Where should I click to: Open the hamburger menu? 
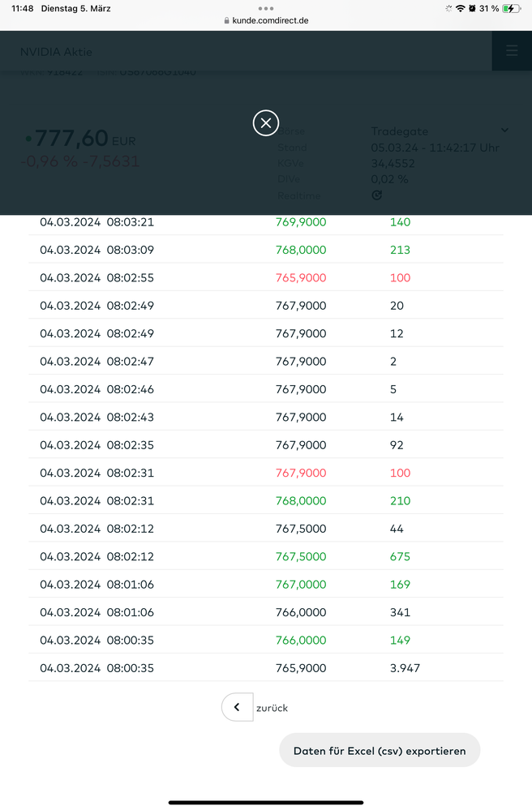[x=511, y=51]
